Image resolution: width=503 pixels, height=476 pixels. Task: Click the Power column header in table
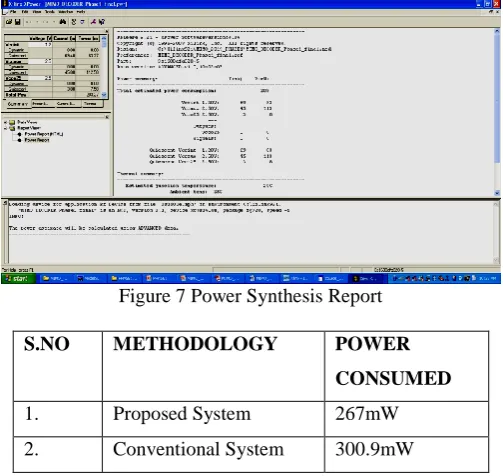pyautogui.click(x=88, y=39)
